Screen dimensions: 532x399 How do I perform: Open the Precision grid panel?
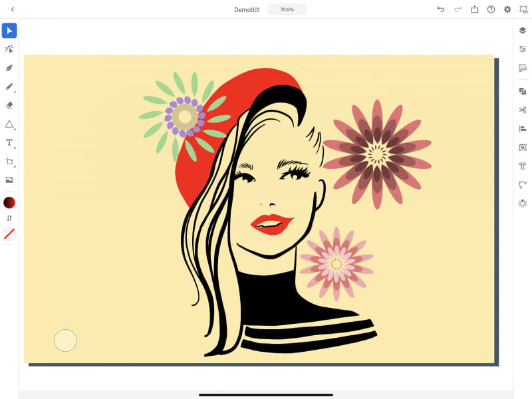point(523,68)
